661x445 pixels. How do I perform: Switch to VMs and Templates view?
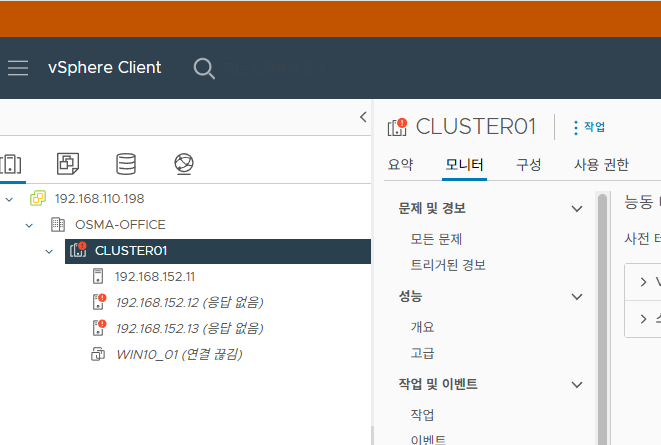(x=68, y=164)
